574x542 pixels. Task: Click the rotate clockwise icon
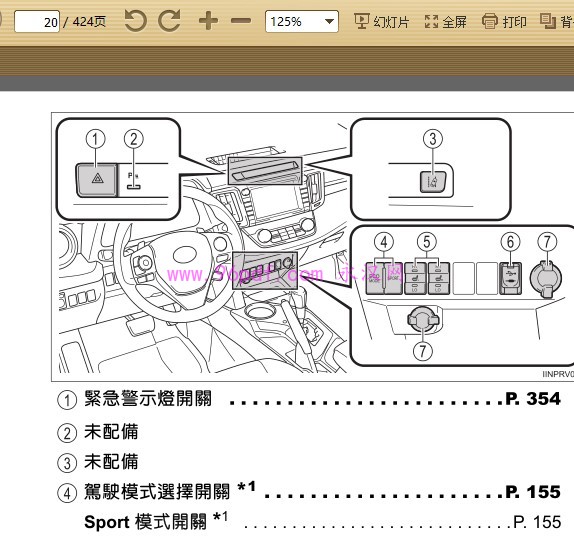169,21
